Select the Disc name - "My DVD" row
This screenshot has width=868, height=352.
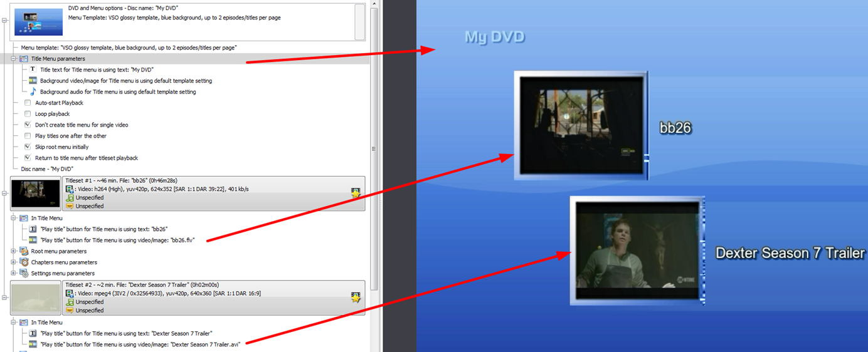(x=47, y=169)
